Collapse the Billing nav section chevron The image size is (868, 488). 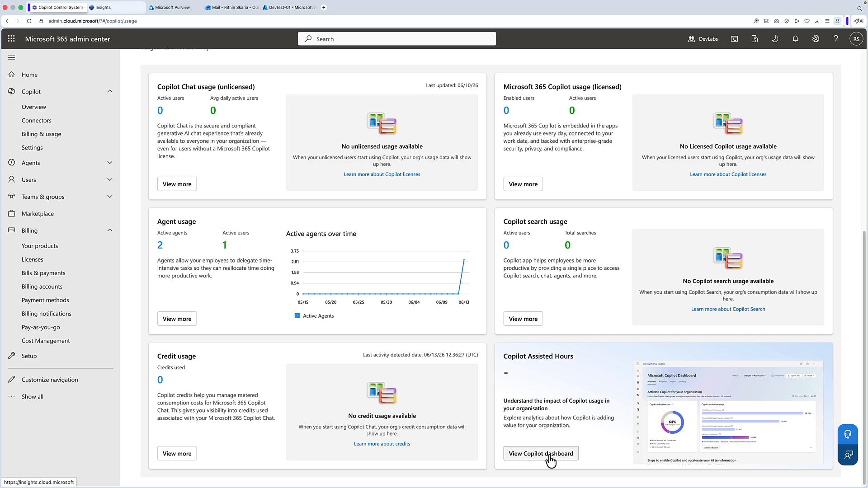point(110,230)
